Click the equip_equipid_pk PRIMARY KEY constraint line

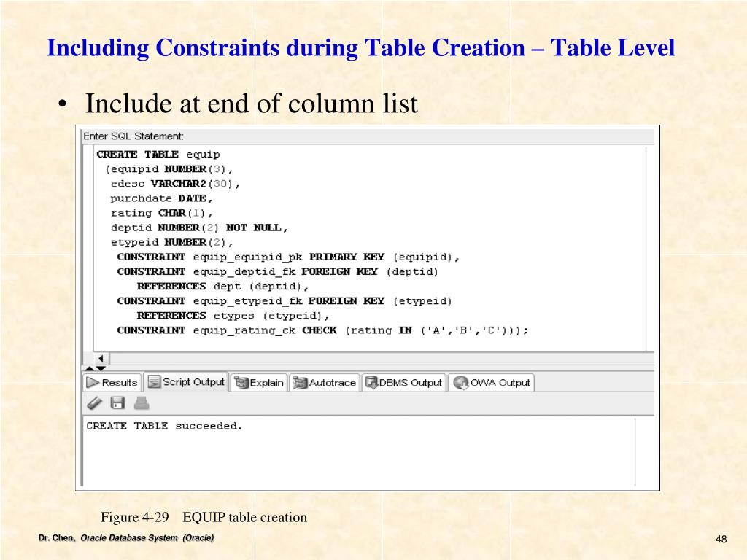coord(288,257)
